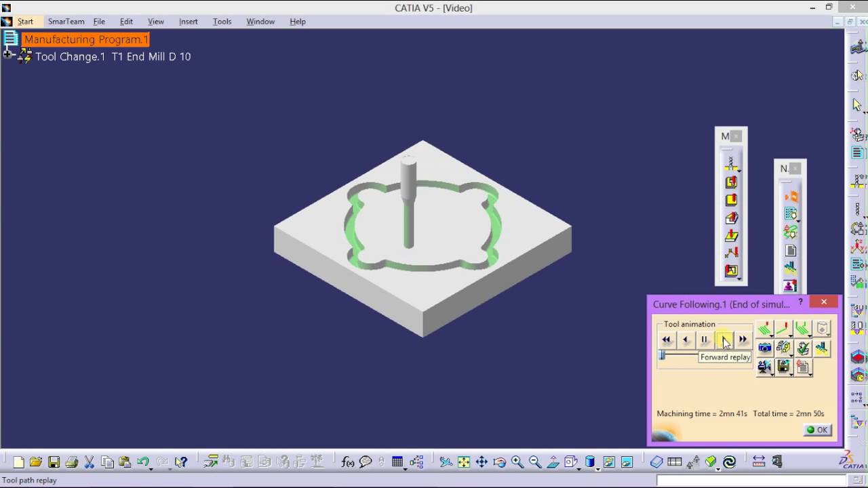Click the speech bubble comment icon
Viewport: 868px width, 488px height.
366,462
